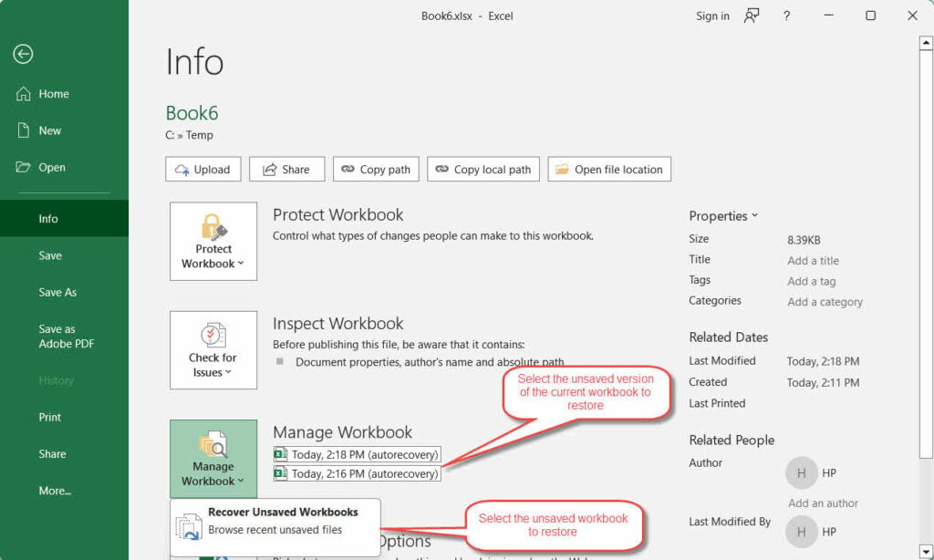
Task: Click the scrollbar down arrow
Action: [x=926, y=551]
